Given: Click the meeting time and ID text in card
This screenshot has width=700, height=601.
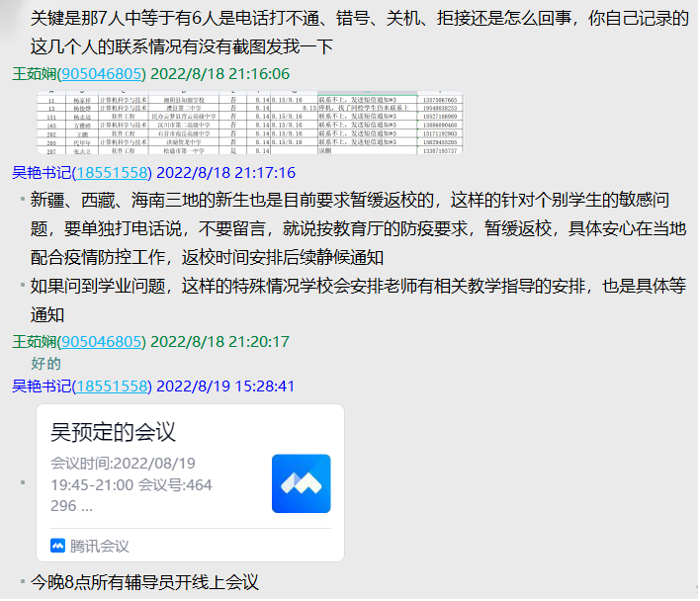Looking at the screenshot, I should coord(131,484).
